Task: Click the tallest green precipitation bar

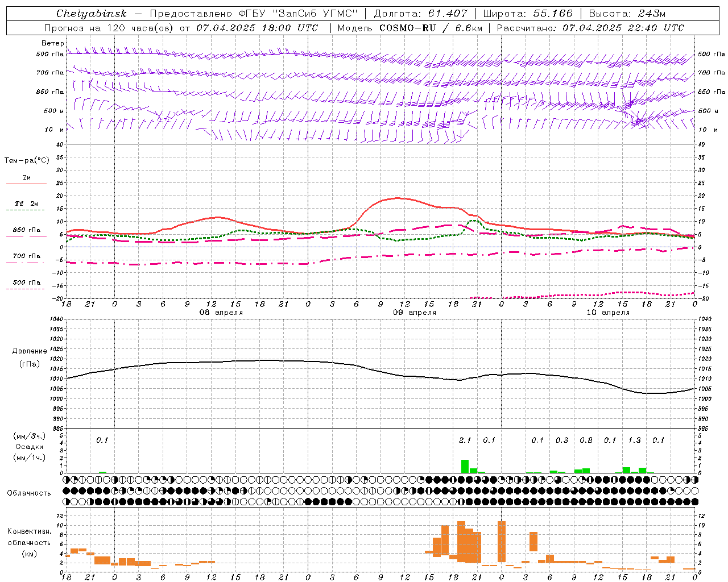Action: coord(465,466)
